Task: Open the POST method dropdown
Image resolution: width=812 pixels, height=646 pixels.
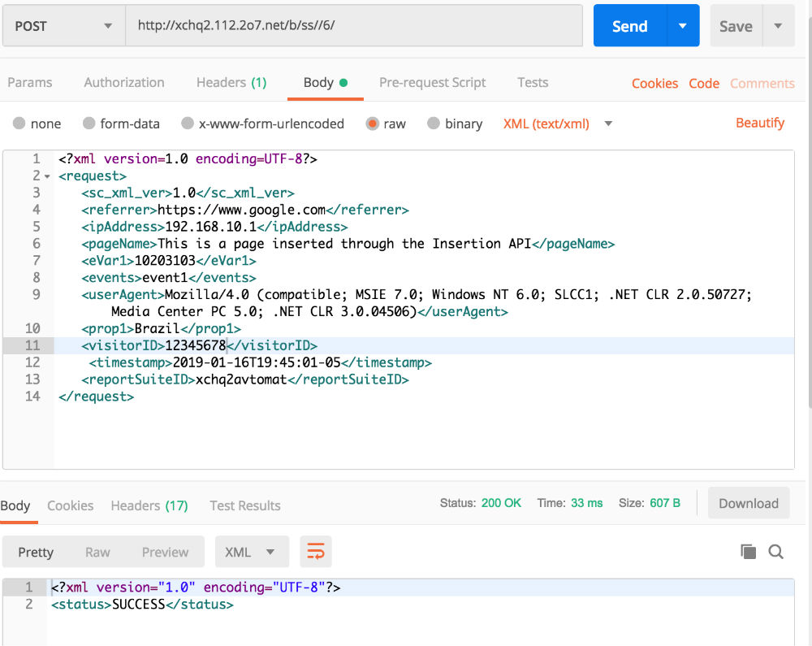Action: tap(63, 26)
